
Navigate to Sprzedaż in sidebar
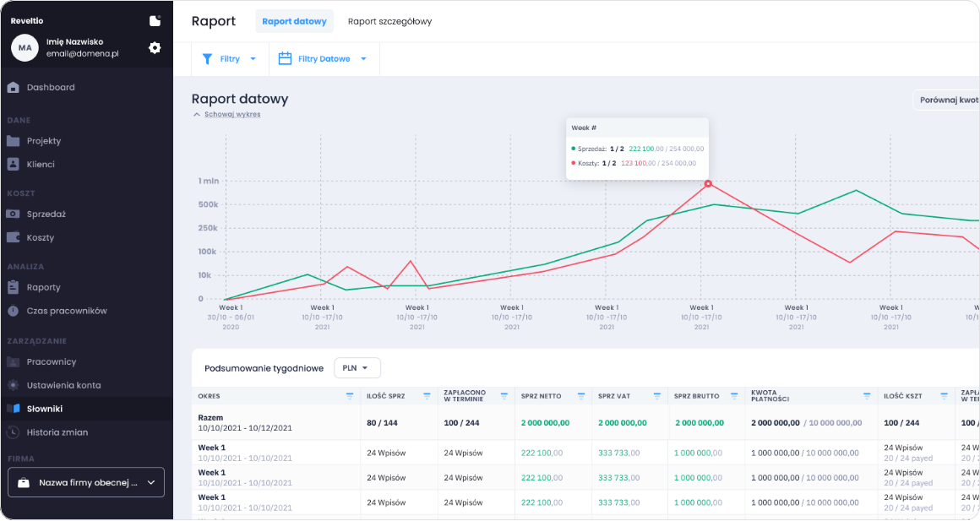46,214
